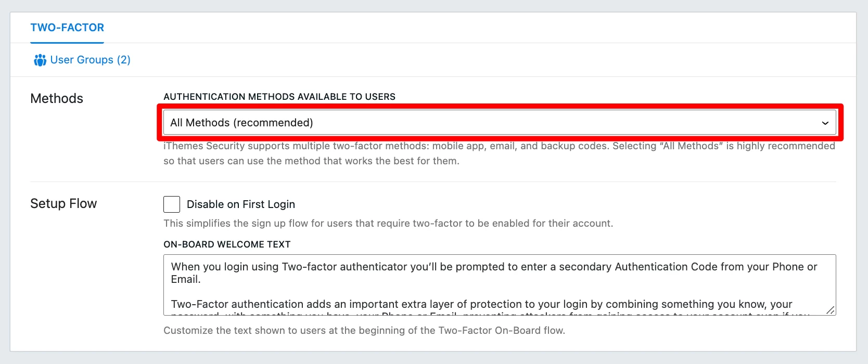Click the Authentication Methods Available to Users label
This screenshot has width=868, height=364.
(x=279, y=97)
